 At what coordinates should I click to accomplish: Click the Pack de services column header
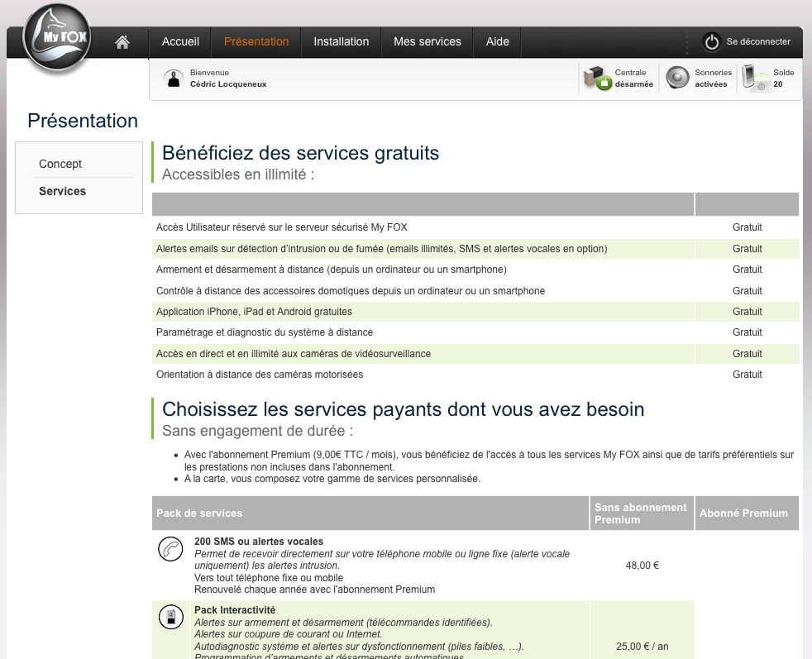click(x=370, y=513)
